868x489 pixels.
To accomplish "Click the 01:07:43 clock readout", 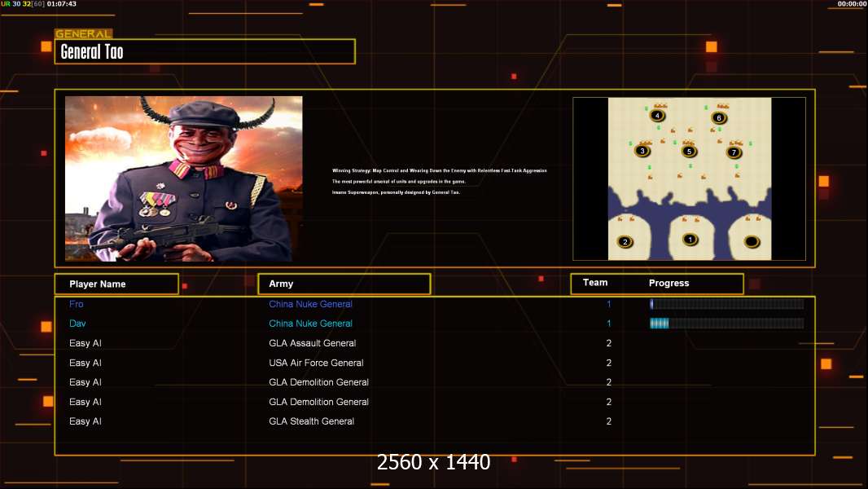I will point(61,4).
